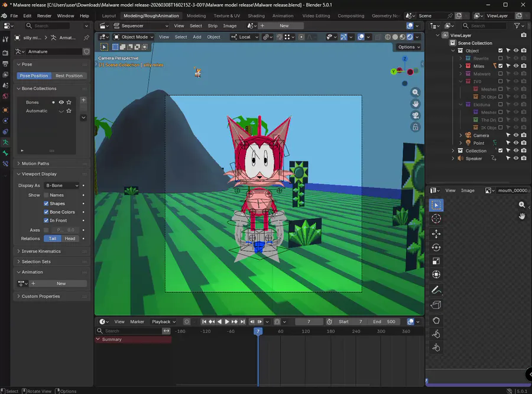Click the pan view hand icon in viewport
The image size is (532, 394).
coord(416,104)
